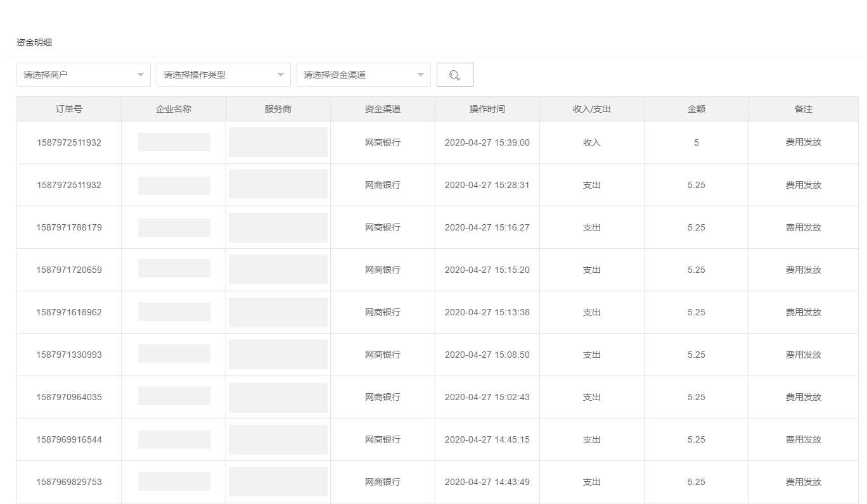Click the 金额 column header

coord(697,109)
